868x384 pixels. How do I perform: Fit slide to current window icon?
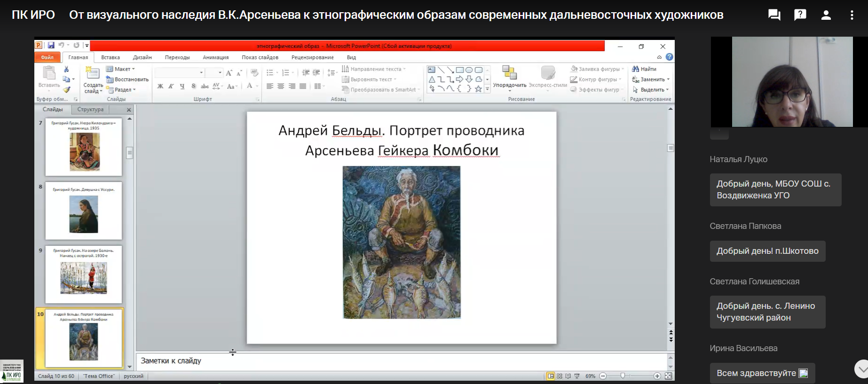(668, 376)
